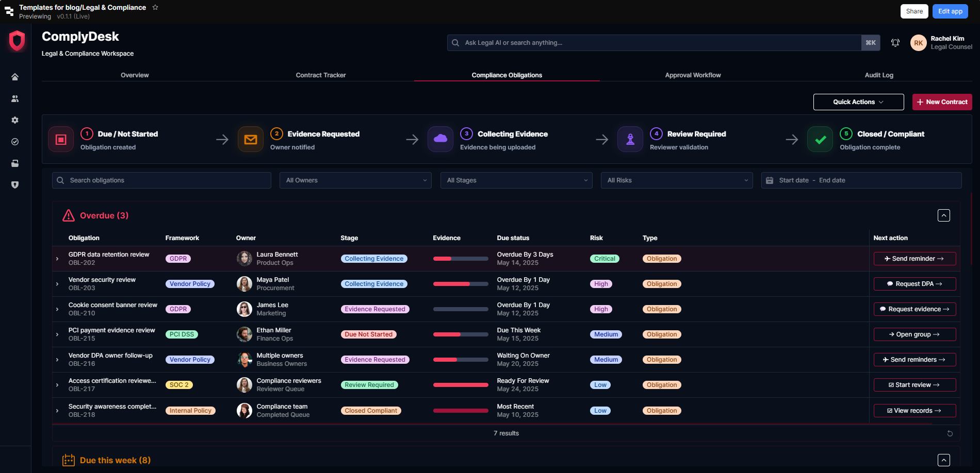Click the Open group button
Viewport: 980px width, 473px height.
point(914,334)
